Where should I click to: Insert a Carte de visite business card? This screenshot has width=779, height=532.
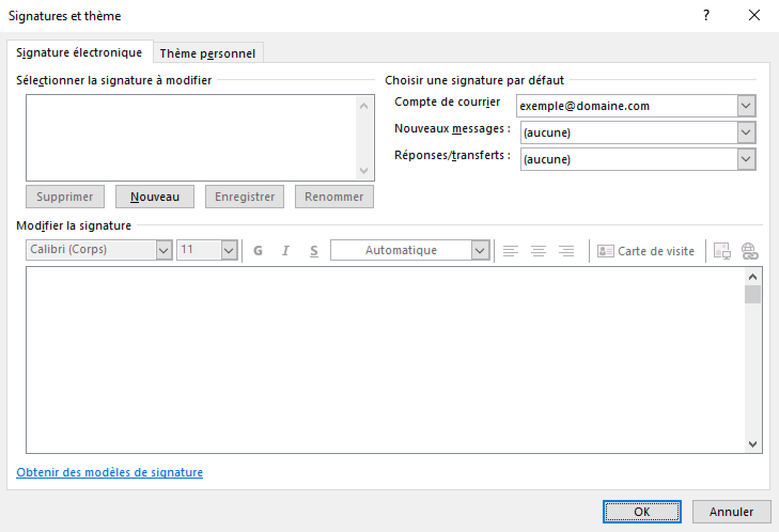(x=646, y=251)
